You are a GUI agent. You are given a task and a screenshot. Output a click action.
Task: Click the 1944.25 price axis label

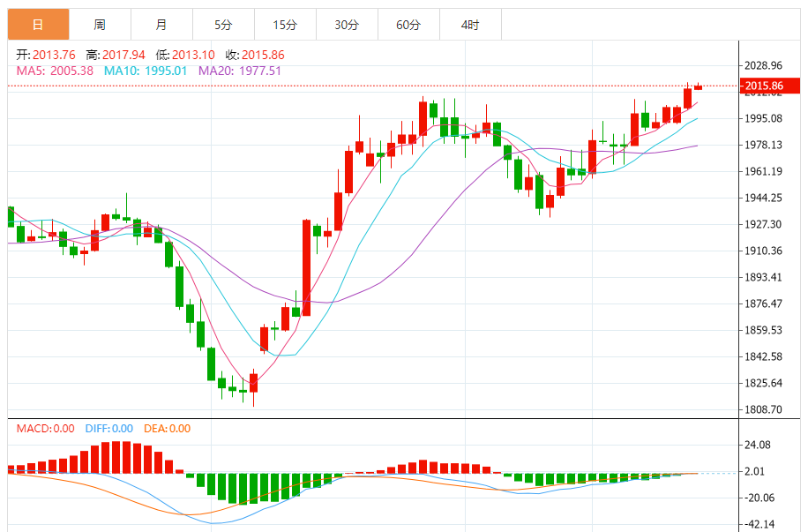tap(763, 198)
